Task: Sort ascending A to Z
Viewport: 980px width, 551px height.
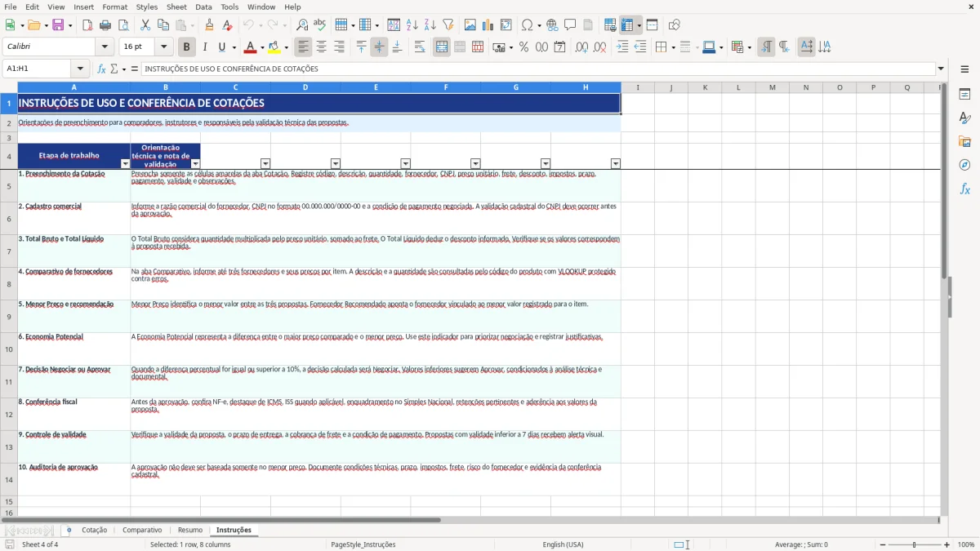Action: tap(412, 25)
